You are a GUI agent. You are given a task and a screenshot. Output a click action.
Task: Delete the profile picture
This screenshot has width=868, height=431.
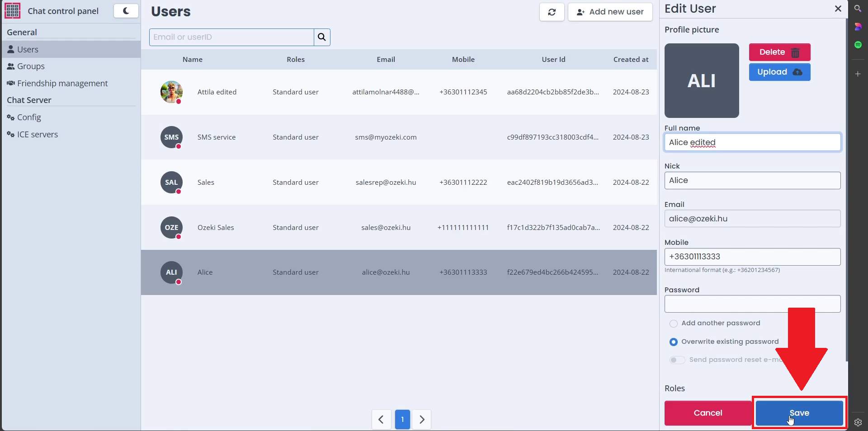point(779,52)
